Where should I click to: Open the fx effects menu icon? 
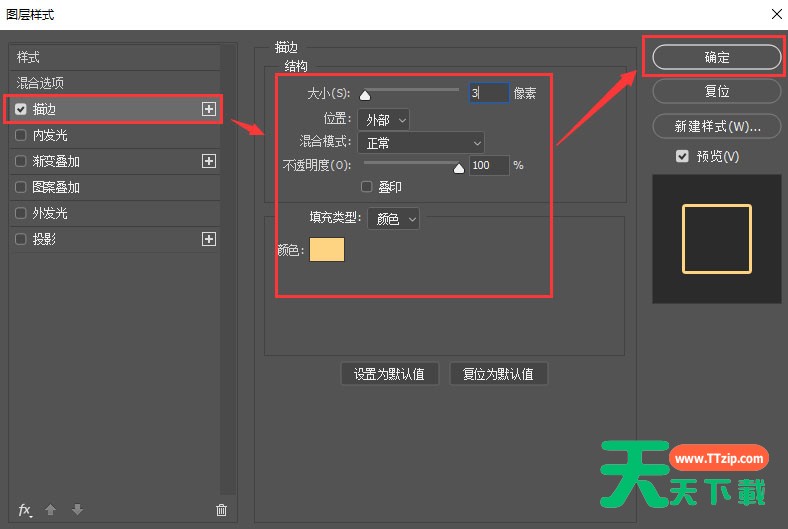click(25, 510)
